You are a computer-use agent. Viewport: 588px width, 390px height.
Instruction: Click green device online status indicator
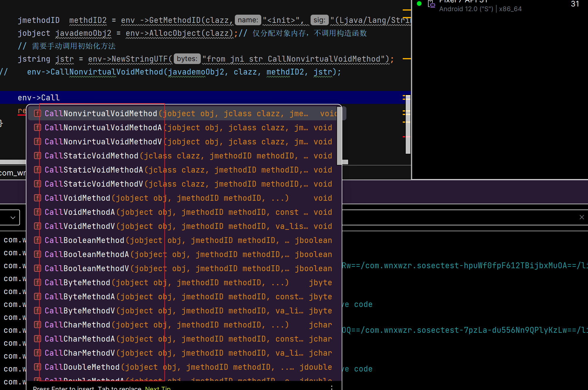coord(419,4)
